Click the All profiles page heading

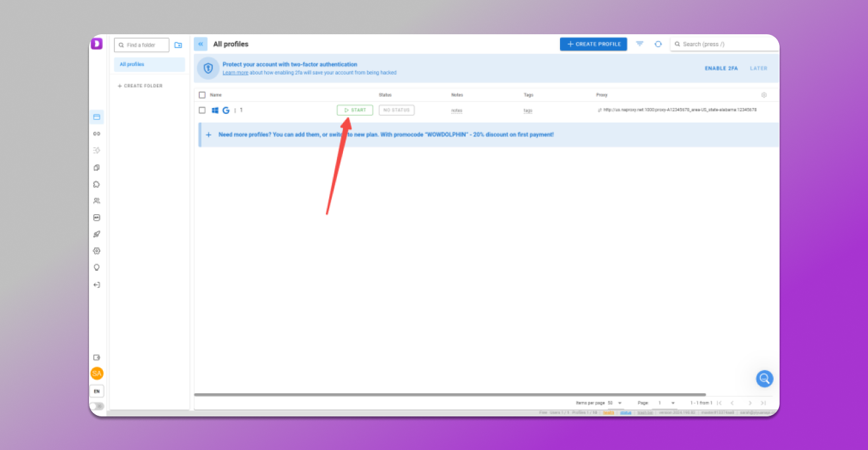231,44
